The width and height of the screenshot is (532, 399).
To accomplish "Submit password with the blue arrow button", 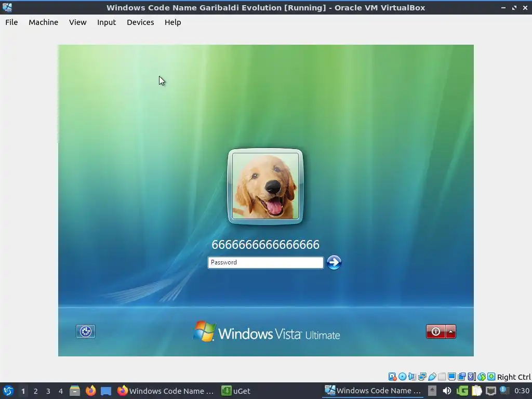I will point(334,262).
